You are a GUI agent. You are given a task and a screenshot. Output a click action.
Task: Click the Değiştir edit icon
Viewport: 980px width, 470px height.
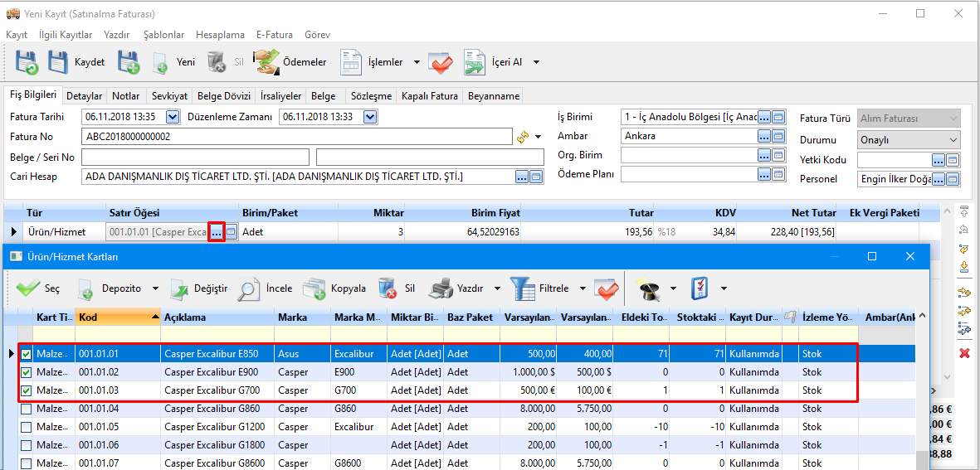(x=180, y=288)
